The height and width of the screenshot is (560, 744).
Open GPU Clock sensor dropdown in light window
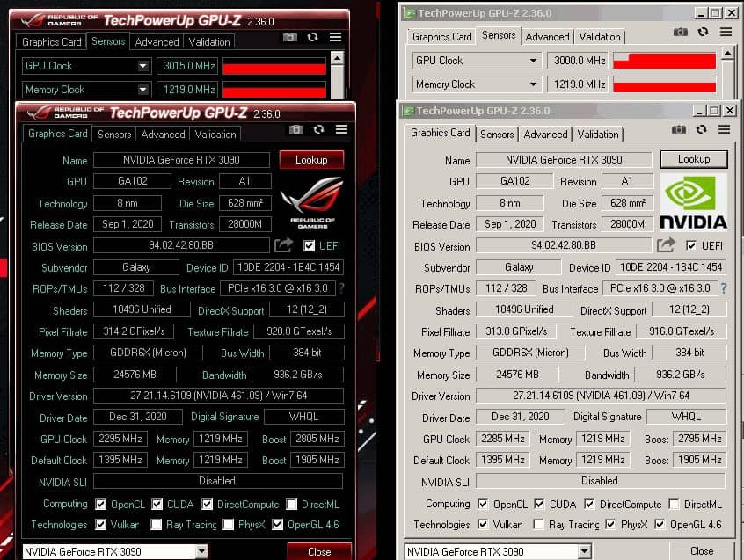[x=533, y=61]
